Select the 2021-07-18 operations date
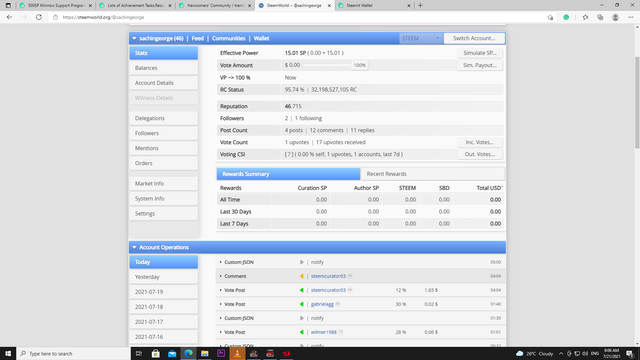The width and height of the screenshot is (640, 360). coord(164,307)
